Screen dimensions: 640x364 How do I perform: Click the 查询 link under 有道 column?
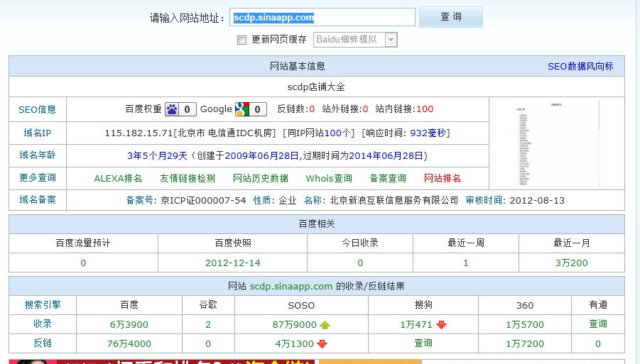(x=598, y=324)
